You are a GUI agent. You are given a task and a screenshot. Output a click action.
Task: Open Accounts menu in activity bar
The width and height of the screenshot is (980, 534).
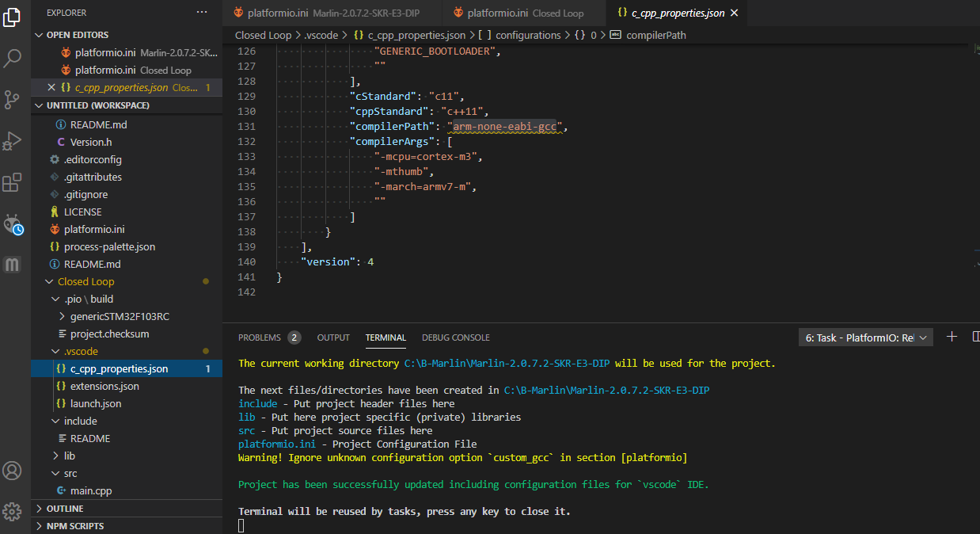(12, 471)
